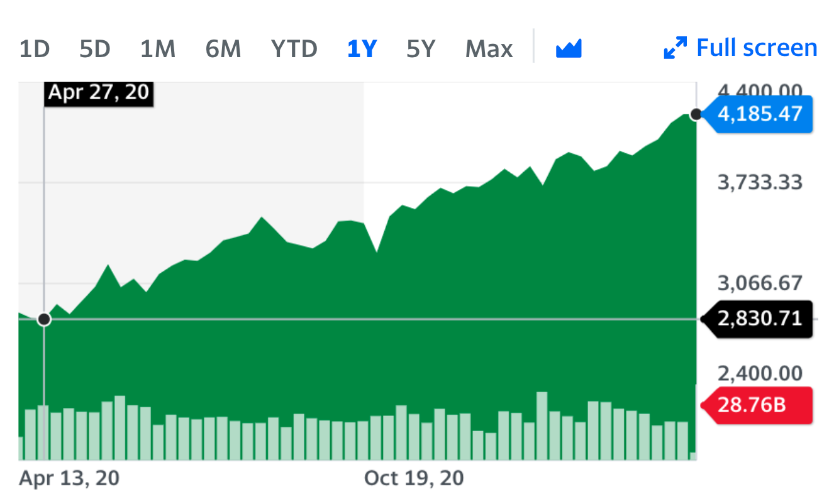Click the full screen expand arrows icon
Viewport: 834px width, 504px height.
[x=676, y=48]
